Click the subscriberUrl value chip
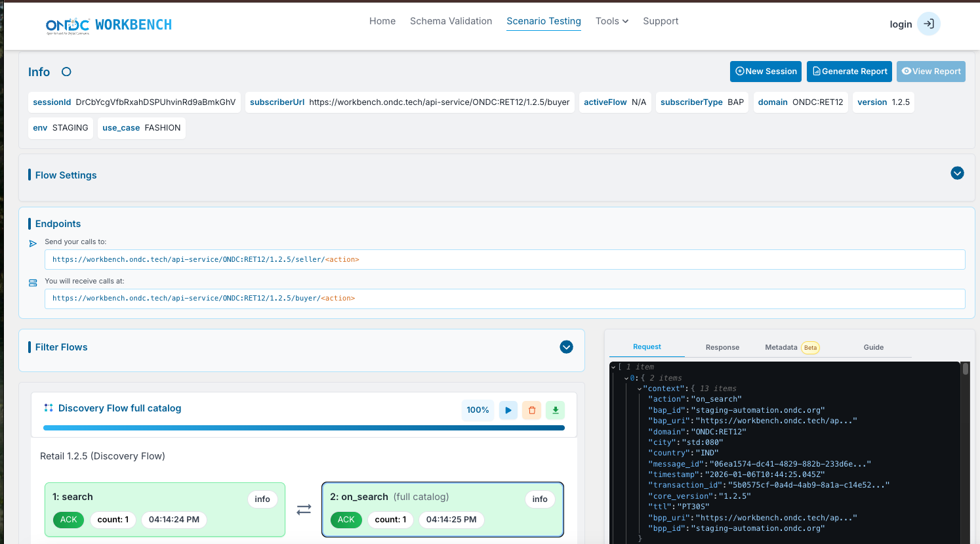This screenshot has height=544, width=980. [410, 102]
